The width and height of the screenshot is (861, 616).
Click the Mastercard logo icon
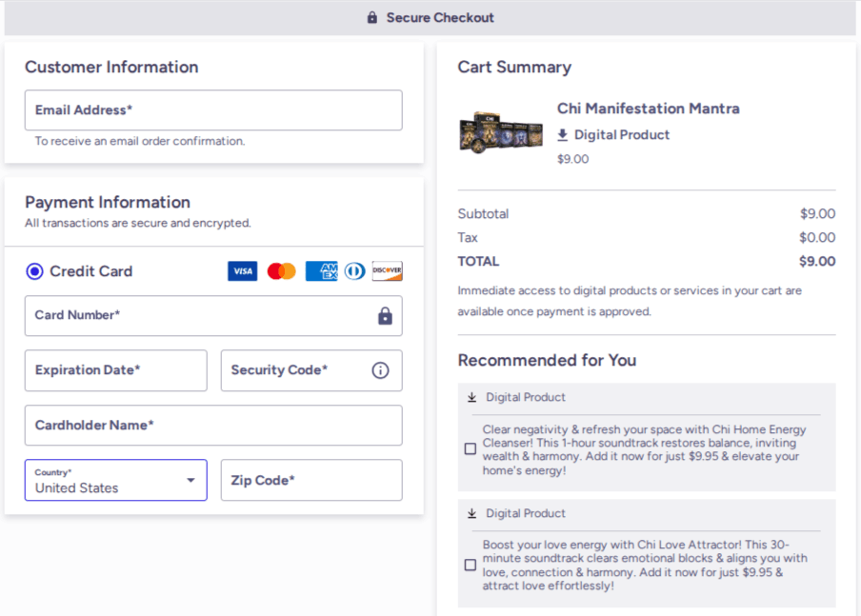tap(282, 271)
